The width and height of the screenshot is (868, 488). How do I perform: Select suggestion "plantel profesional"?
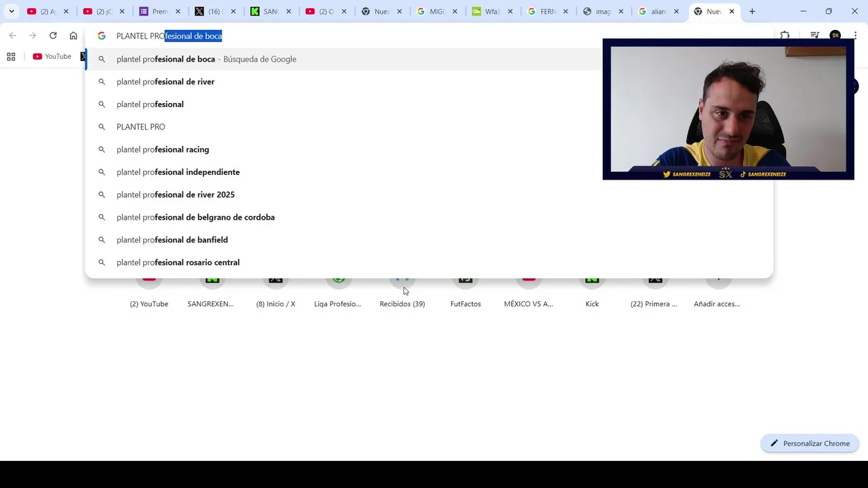pos(429,104)
